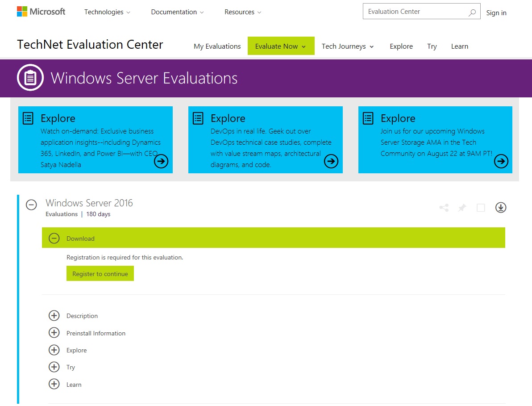The image size is (532, 406).
Task: Open the Satya Nadella on-demand Explore card
Action: tap(96, 139)
